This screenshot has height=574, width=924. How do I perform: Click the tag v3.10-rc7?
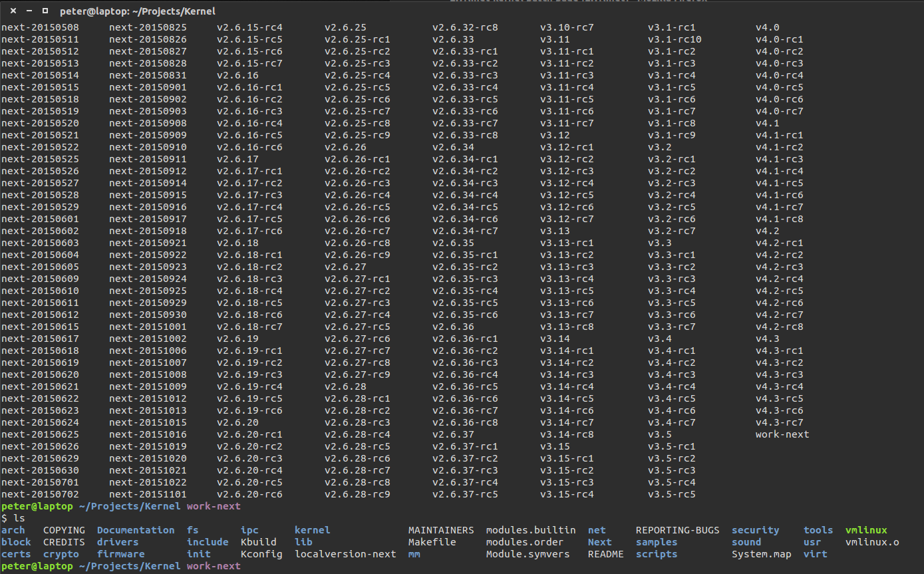click(567, 27)
